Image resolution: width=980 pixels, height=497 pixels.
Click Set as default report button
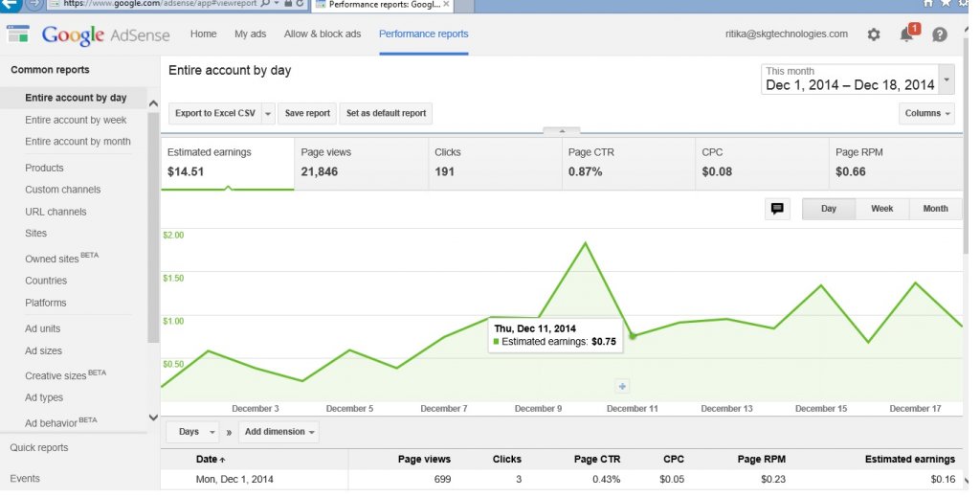click(x=386, y=114)
